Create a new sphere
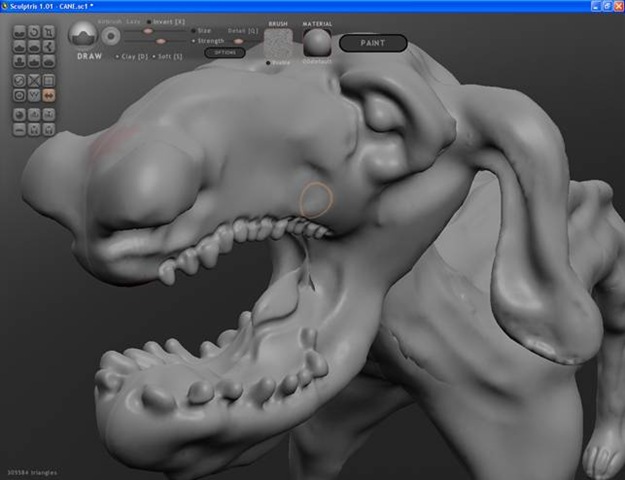Image resolution: width=625 pixels, height=480 pixels. coord(20,115)
